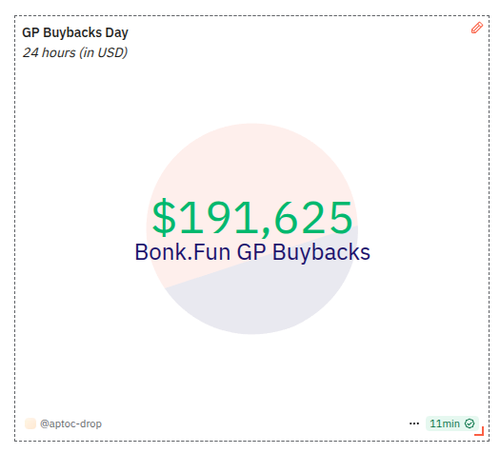Click the Bonk.Fun GP Buybacks label
The height and width of the screenshot is (453, 500).
(252, 252)
